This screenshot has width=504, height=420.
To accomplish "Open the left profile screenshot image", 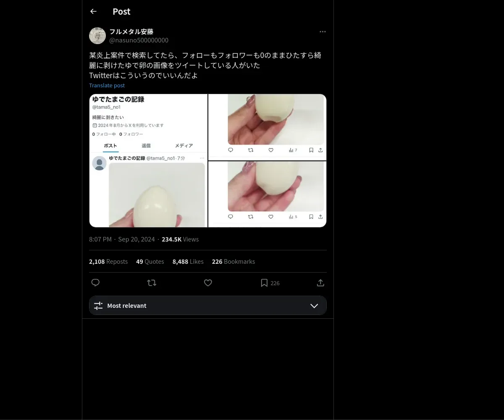I will [148, 160].
